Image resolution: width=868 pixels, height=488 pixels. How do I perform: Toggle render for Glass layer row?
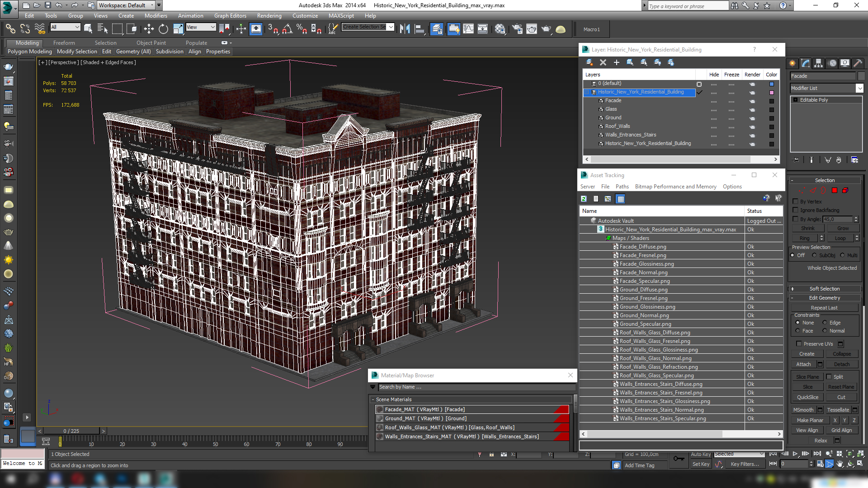point(752,109)
